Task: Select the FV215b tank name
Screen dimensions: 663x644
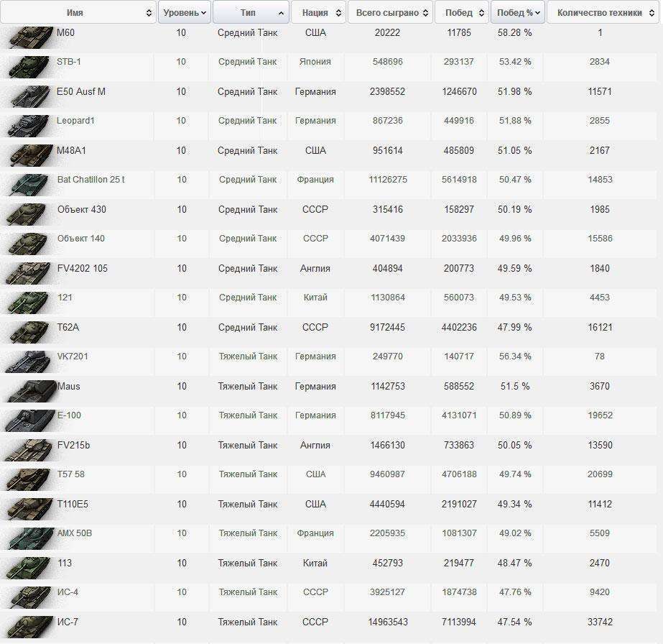Action: (x=73, y=445)
